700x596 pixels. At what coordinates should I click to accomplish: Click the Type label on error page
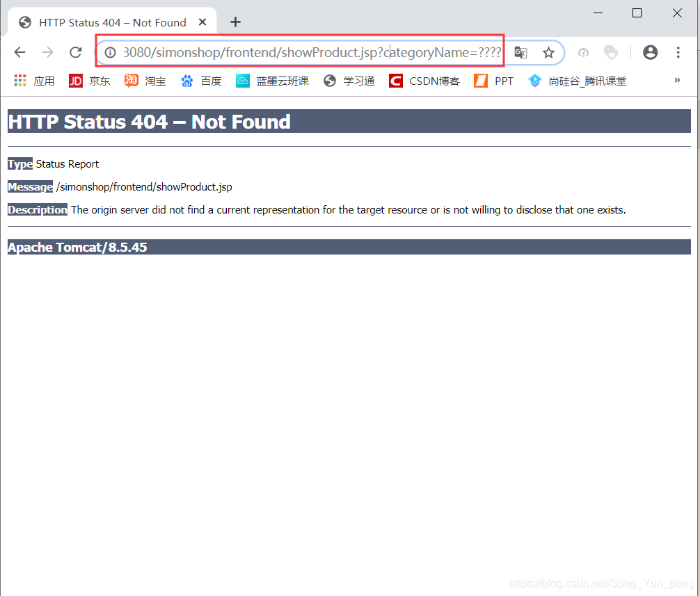click(20, 164)
